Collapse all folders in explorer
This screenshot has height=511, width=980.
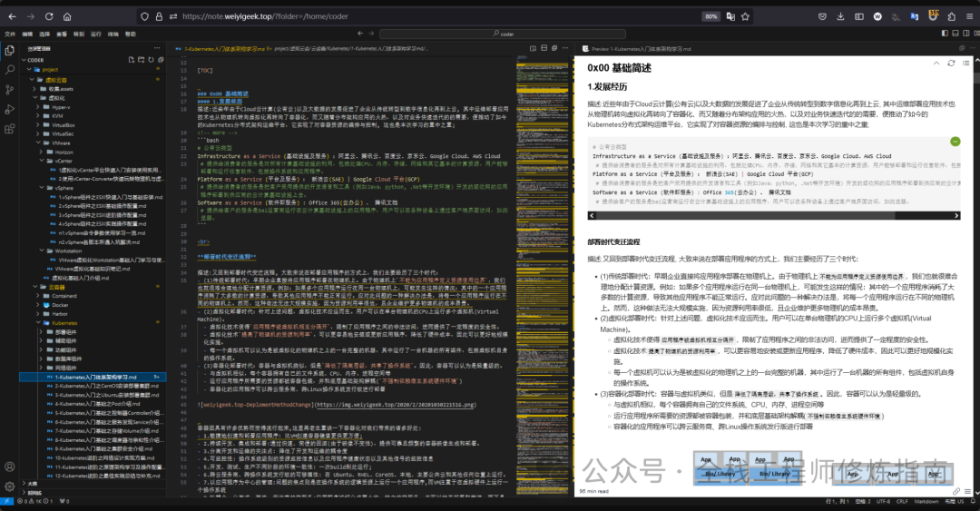pyautogui.click(x=161, y=60)
